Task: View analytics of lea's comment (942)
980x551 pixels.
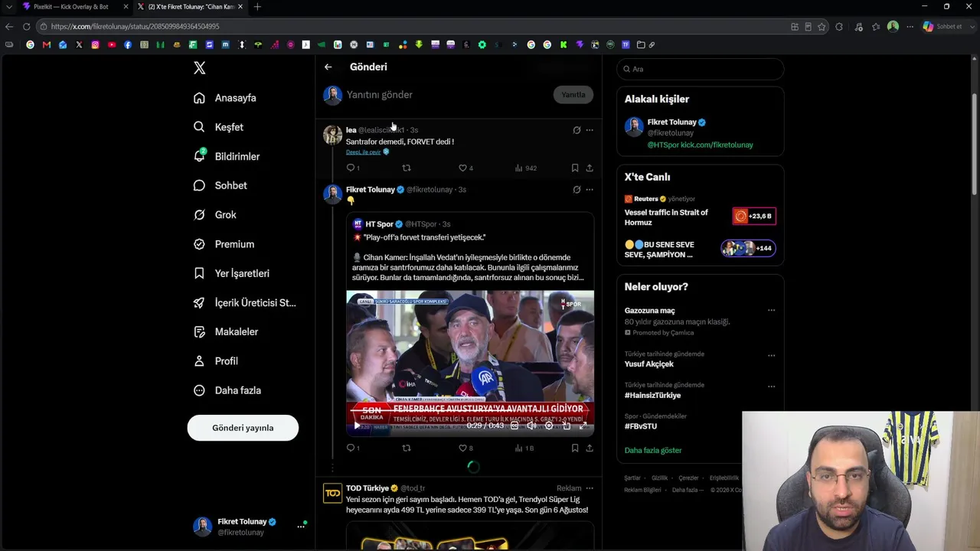Action: 525,168
